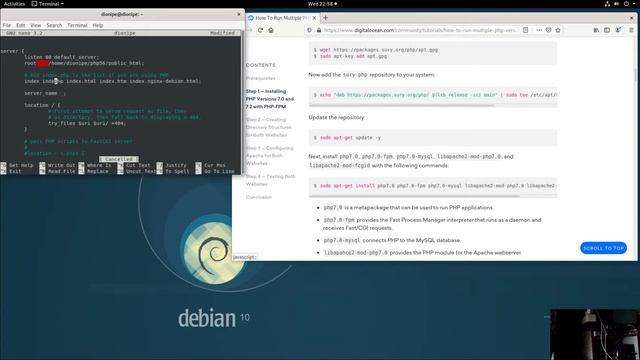Click the location / { line in nano

coord(42,105)
